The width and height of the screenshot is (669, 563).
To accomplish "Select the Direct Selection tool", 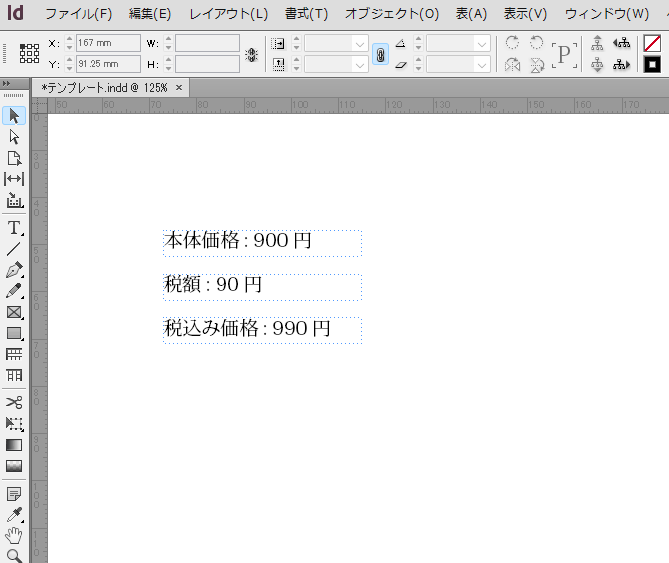I will [14, 137].
